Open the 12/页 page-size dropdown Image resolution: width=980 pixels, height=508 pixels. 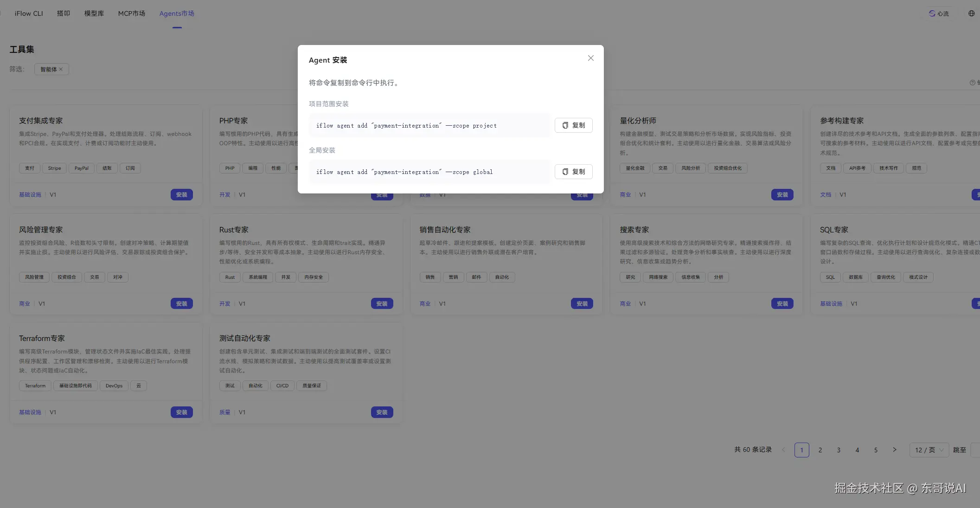pos(929,450)
